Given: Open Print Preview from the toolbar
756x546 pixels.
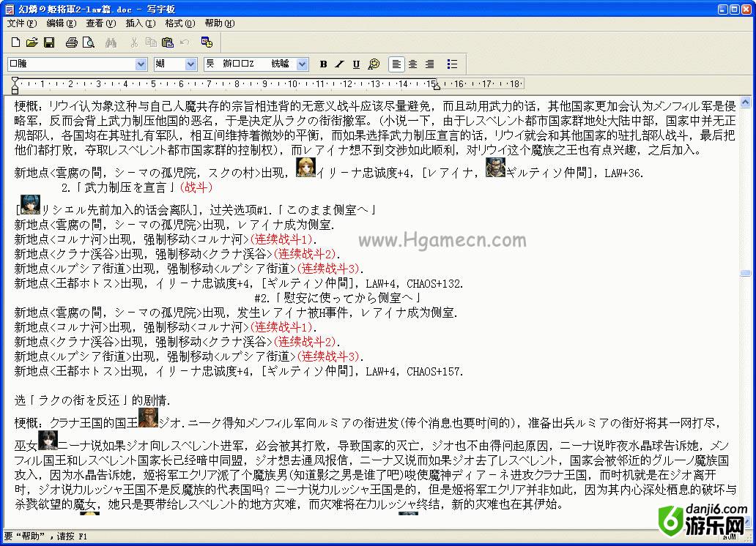Looking at the screenshot, I should 88,42.
